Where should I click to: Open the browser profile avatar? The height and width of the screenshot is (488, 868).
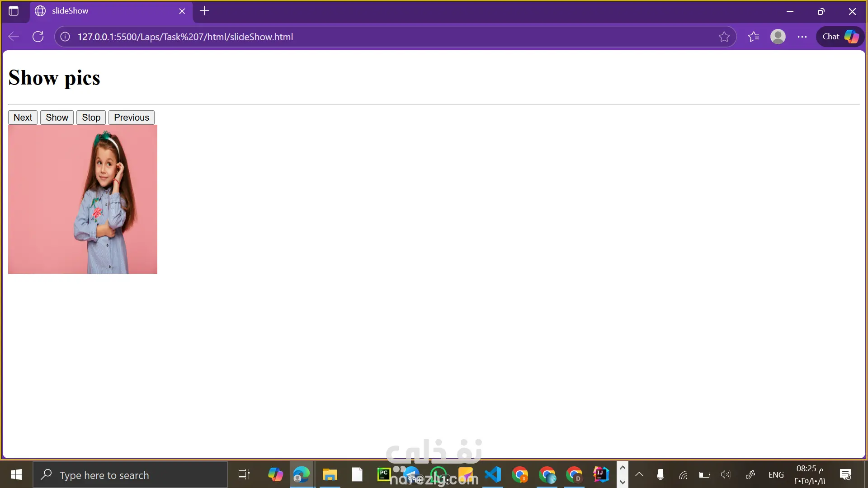(778, 37)
